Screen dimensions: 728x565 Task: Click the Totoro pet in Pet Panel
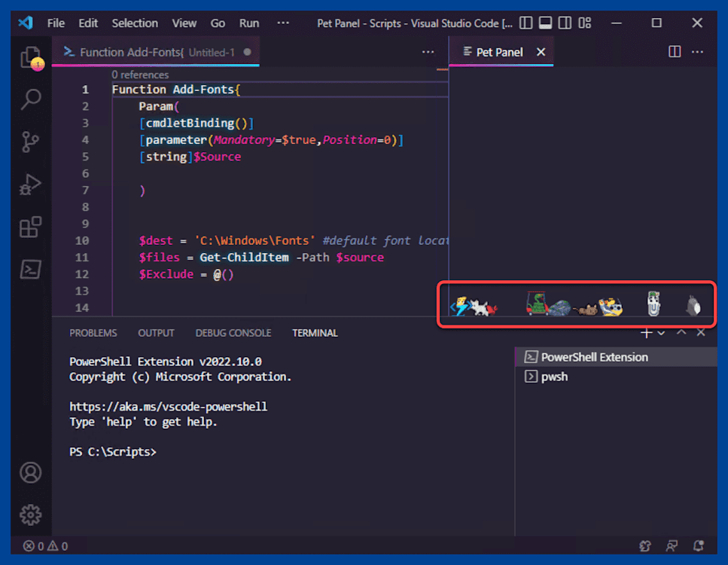pyautogui.click(x=693, y=306)
